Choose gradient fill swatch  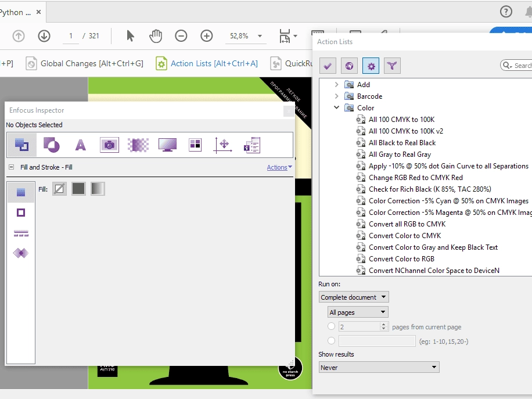click(98, 189)
